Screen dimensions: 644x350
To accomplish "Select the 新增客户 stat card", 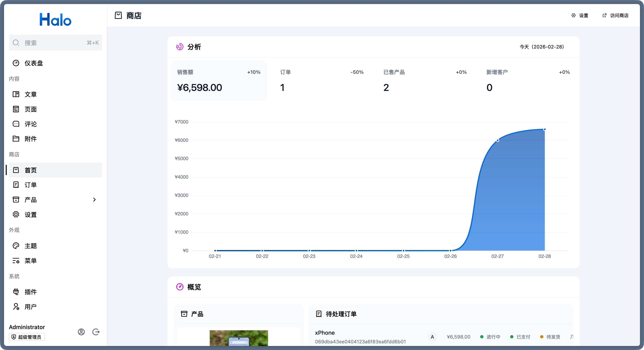I will [x=528, y=81].
